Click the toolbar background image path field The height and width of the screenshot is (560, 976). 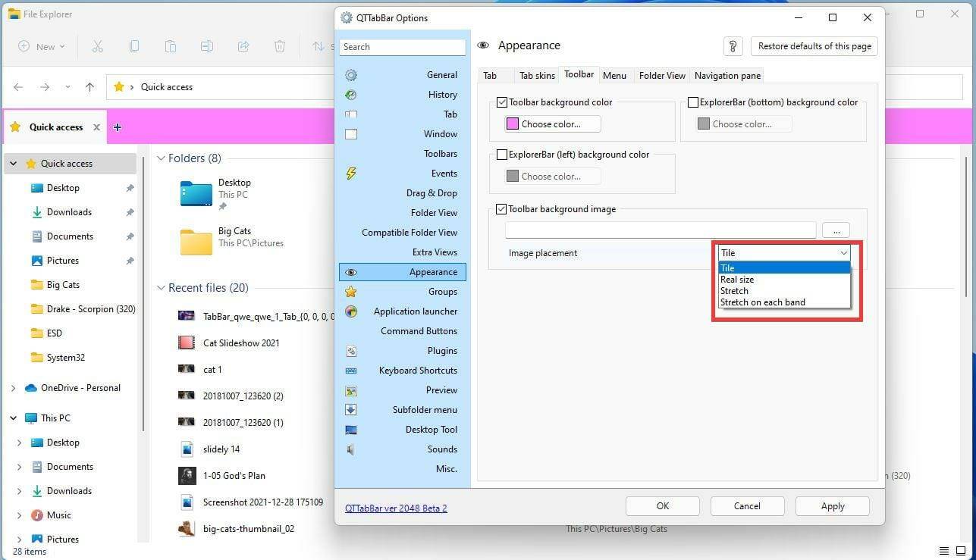pos(660,230)
